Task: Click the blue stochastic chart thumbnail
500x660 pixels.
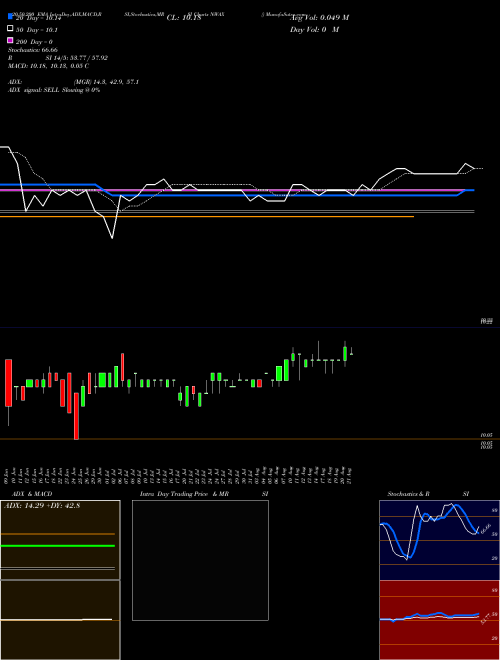Action: [439, 540]
